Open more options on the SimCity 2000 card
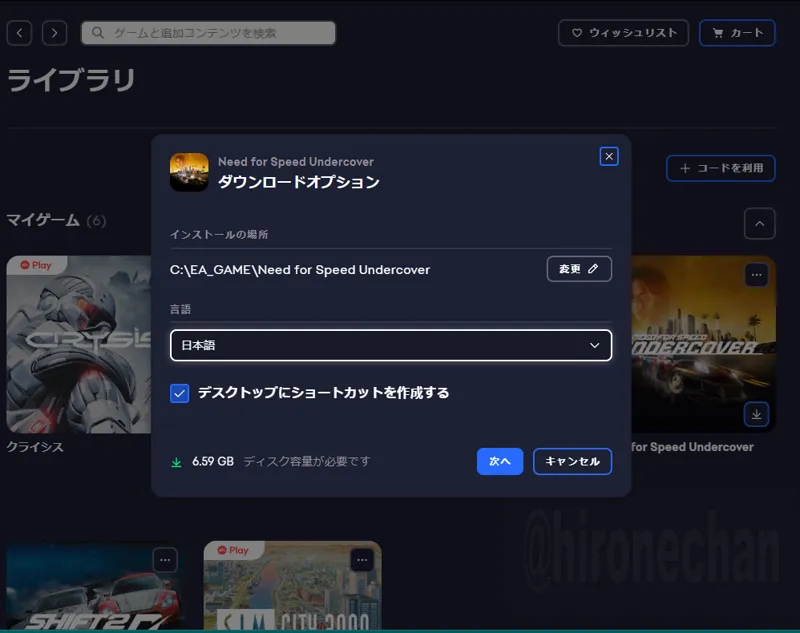 tap(362, 560)
